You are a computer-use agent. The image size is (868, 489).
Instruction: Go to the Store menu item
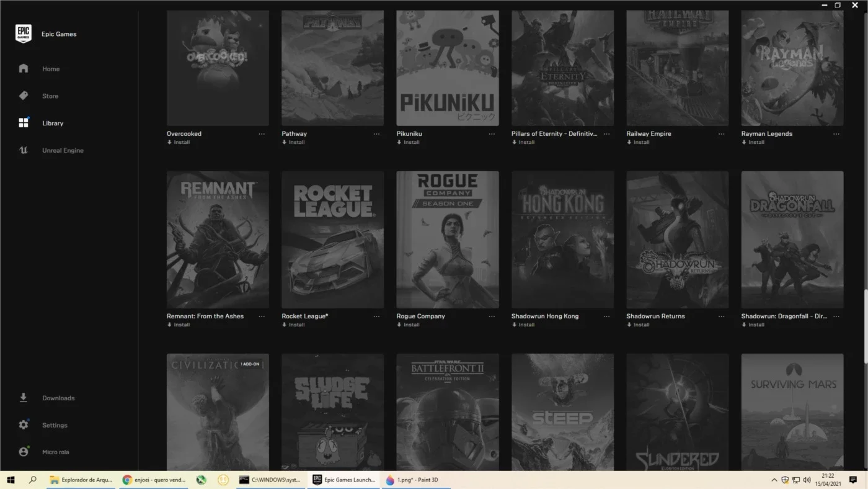[50, 96]
